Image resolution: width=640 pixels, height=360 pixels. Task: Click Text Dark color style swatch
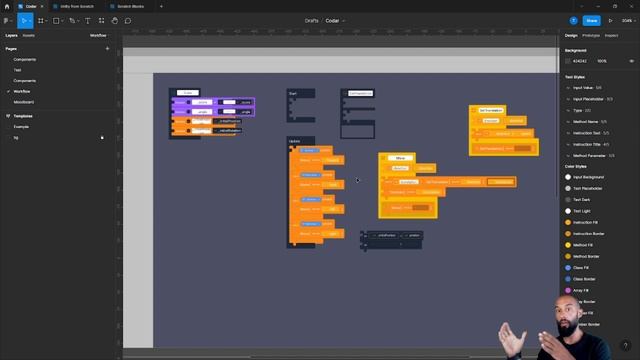tap(568, 200)
